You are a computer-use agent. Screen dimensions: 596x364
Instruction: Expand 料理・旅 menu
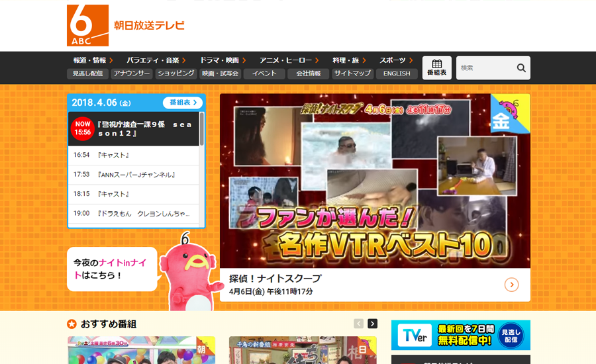coord(349,60)
